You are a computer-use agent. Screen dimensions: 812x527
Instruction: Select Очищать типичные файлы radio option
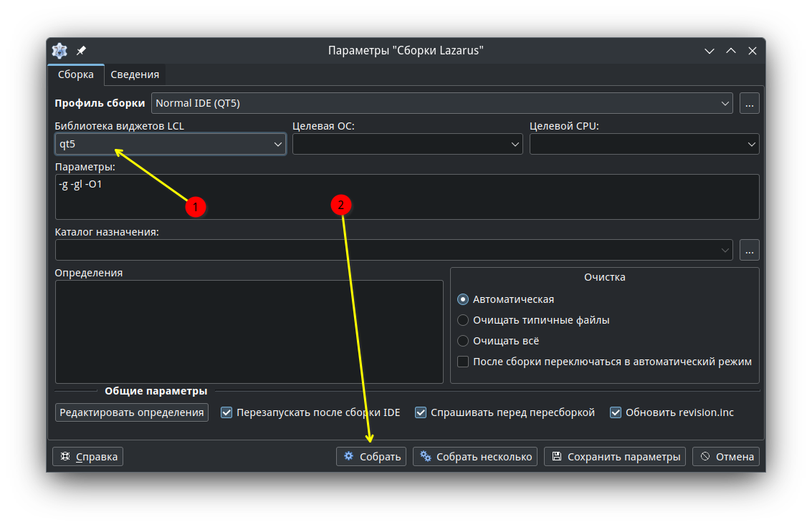click(463, 320)
